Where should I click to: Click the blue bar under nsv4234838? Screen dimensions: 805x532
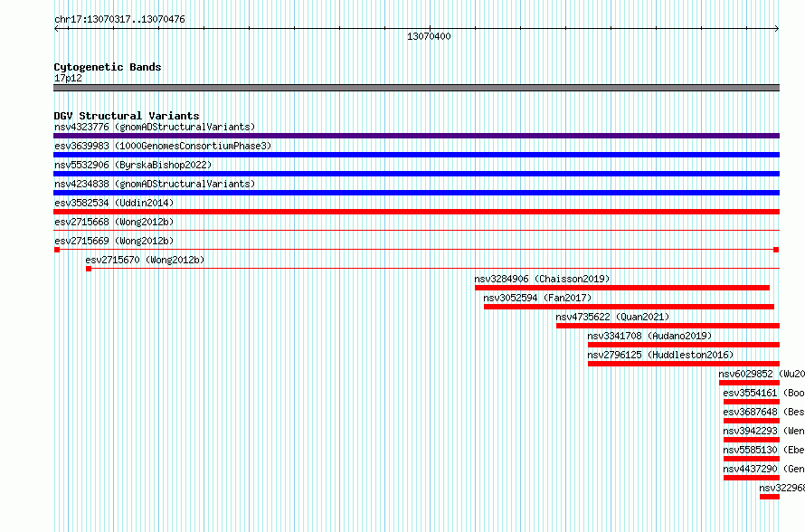tap(416, 193)
